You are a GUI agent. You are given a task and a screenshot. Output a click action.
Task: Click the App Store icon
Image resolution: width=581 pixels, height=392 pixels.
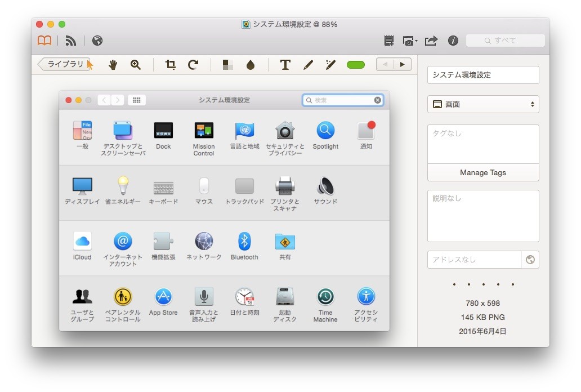click(163, 297)
